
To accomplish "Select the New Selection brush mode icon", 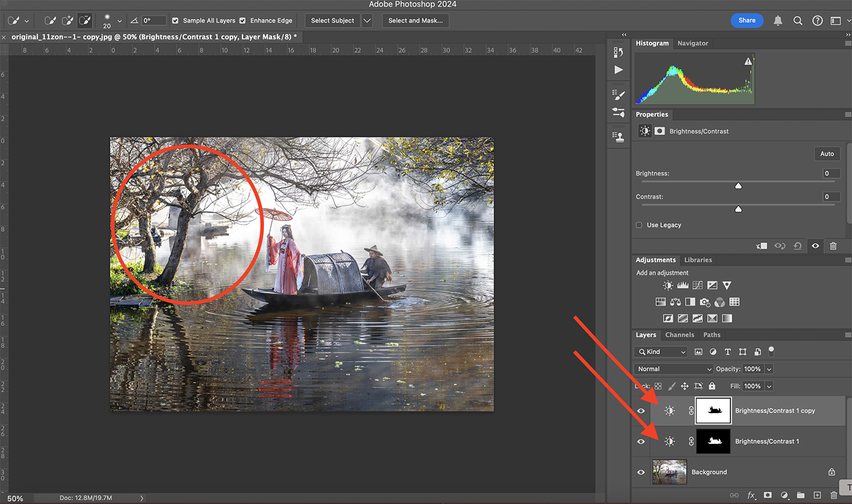I will [x=50, y=20].
